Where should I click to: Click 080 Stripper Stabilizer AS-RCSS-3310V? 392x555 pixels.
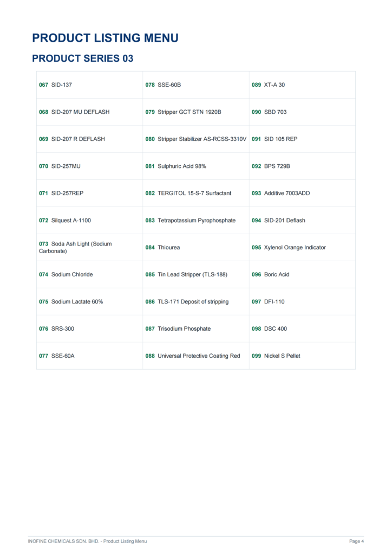pos(196,139)
